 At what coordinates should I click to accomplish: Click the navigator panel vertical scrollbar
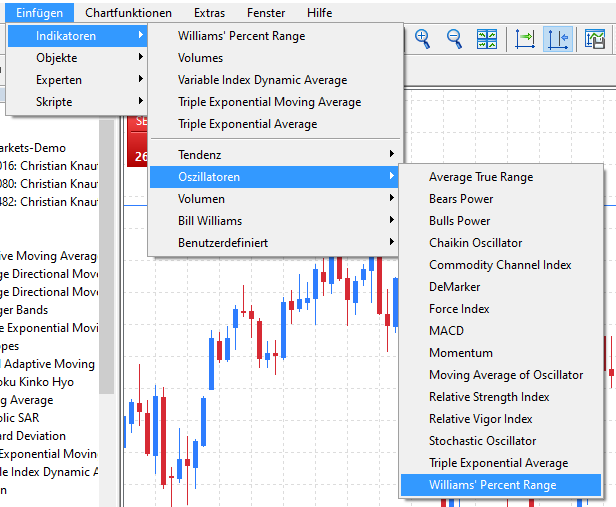(106, 257)
